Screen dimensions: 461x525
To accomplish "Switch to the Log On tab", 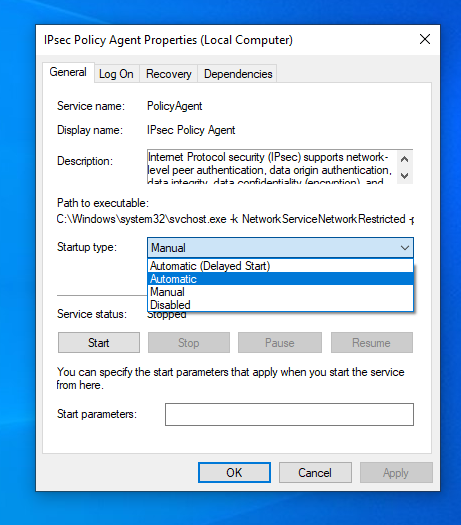I will coord(116,74).
